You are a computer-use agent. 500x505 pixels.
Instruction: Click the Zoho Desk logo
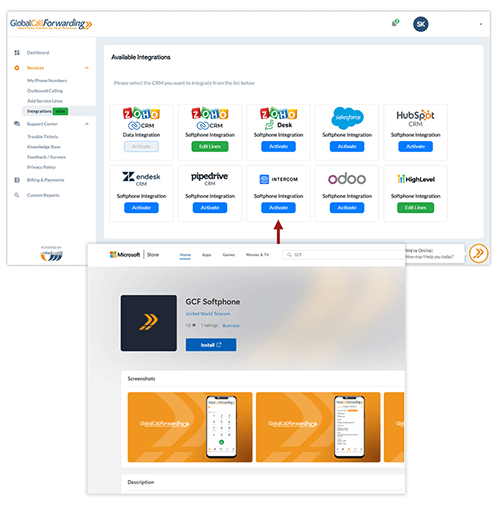point(278,119)
